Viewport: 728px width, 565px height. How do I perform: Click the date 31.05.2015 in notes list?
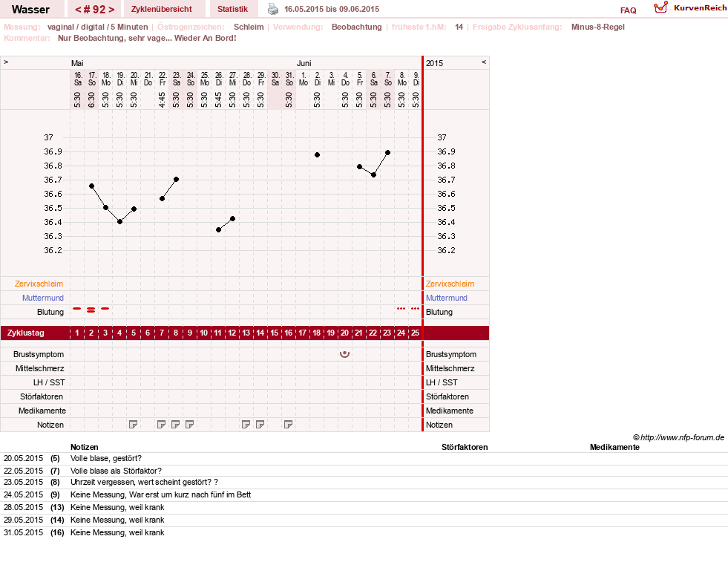pyautogui.click(x=23, y=532)
